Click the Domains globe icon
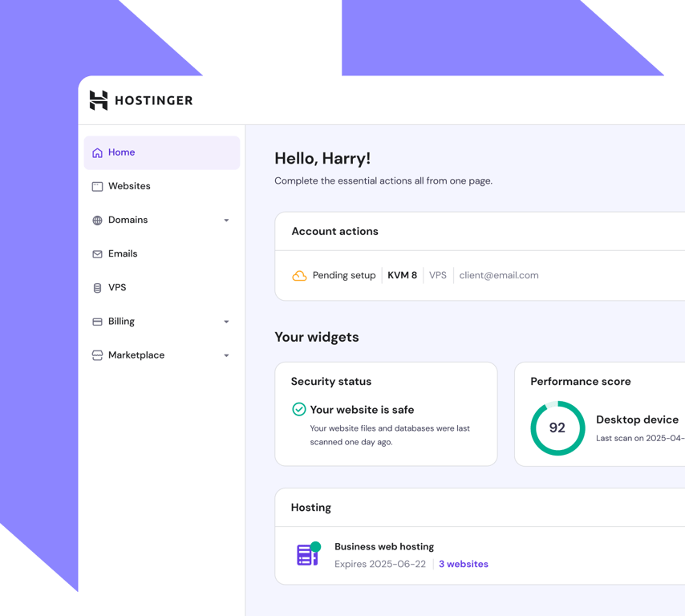 point(97,220)
